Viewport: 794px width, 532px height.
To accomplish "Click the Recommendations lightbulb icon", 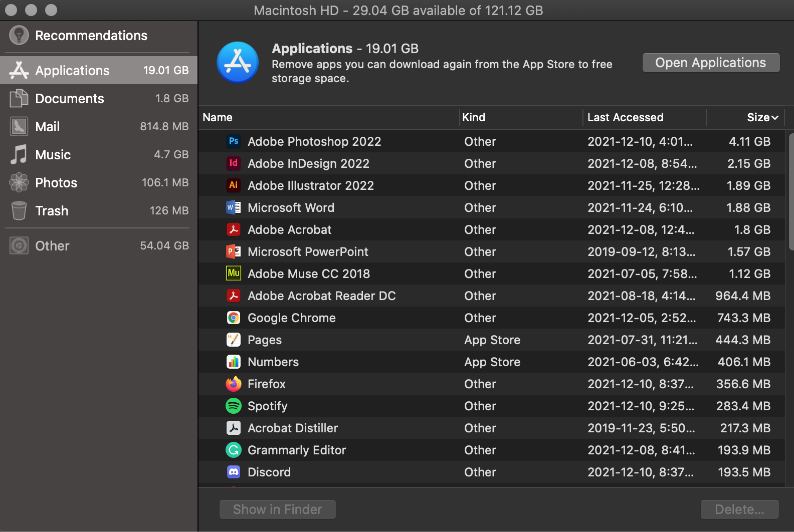I will 19,35.
